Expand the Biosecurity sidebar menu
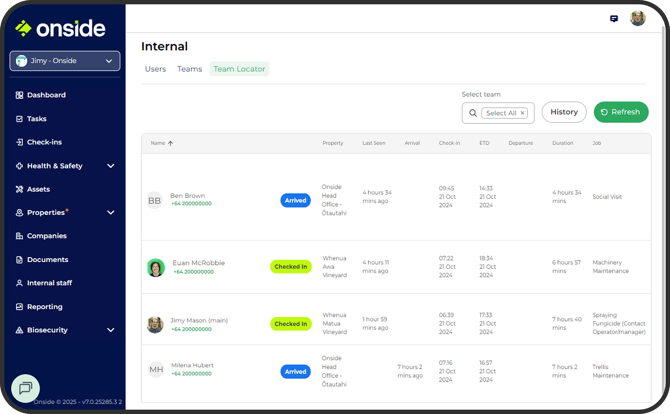 [x=110, y=330]
